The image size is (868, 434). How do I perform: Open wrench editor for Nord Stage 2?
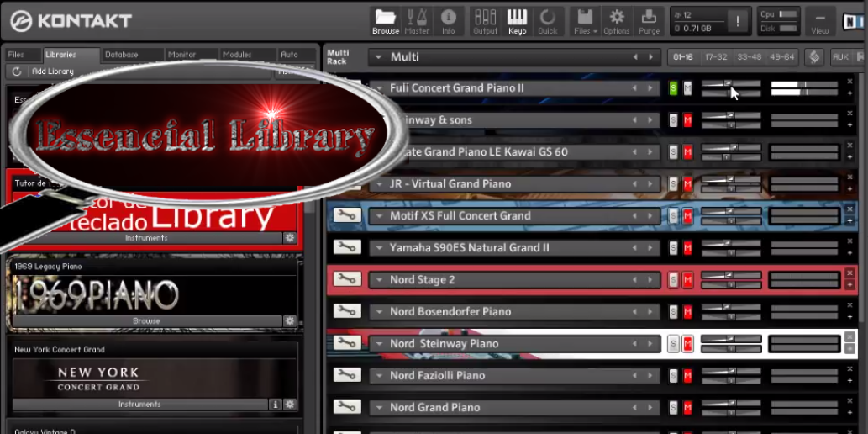347,279
